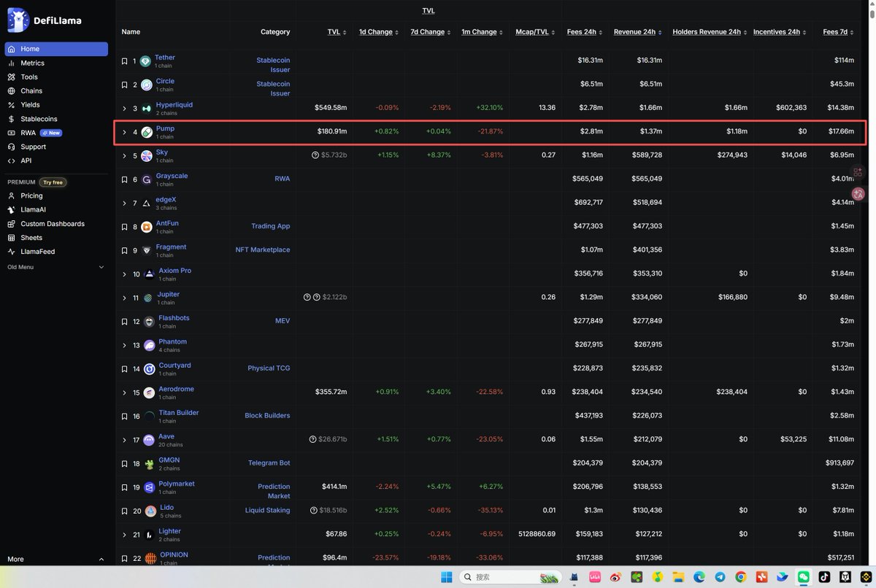Bookmark the Flashbots row
This screenshot has width=876, height=588.
click(x=124, y=322)
